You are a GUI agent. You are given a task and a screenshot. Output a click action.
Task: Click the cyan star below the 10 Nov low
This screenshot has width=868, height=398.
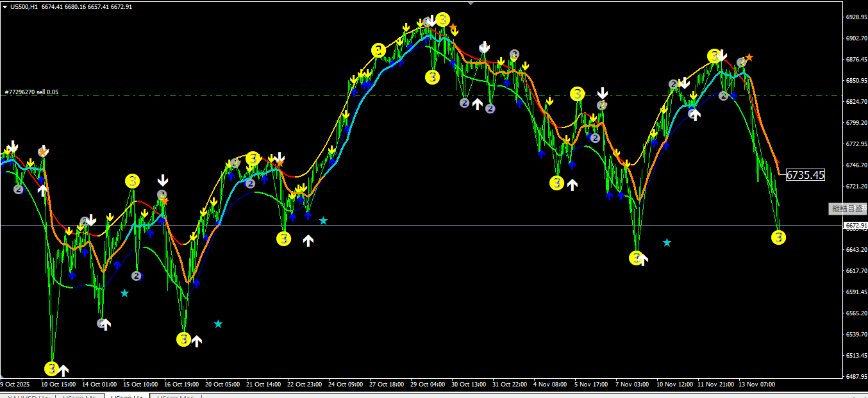point(667,242)
